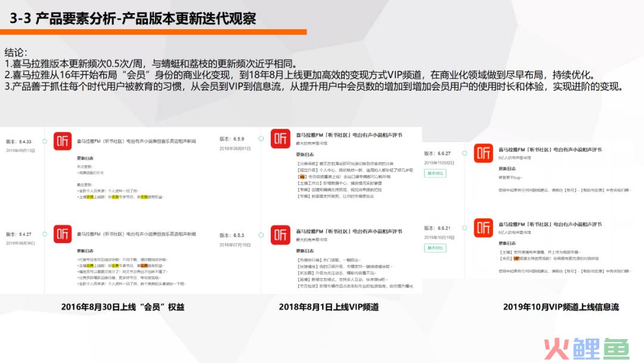Select the timeline circle marker for version 6.5.9
Viewport: 644px width, 363px height.
point(261,139)
